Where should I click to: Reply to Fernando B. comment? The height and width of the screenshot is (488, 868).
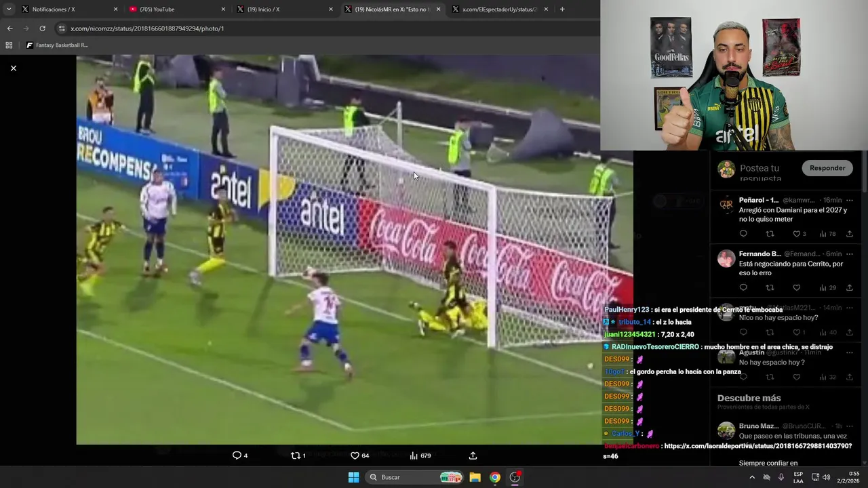(743, 287)
